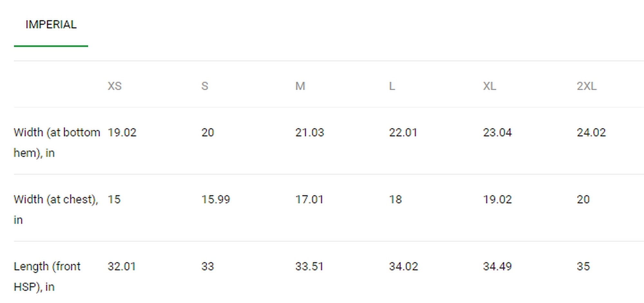Select the Width at chest row label

pyautogui.click(x=56, y=209)
